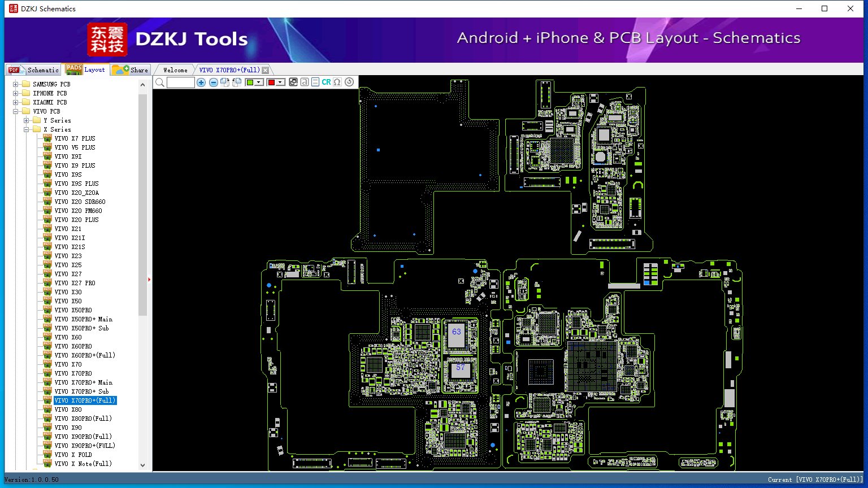Select the X Series folder label
868x488 pixels.
(x=57, y=129)
